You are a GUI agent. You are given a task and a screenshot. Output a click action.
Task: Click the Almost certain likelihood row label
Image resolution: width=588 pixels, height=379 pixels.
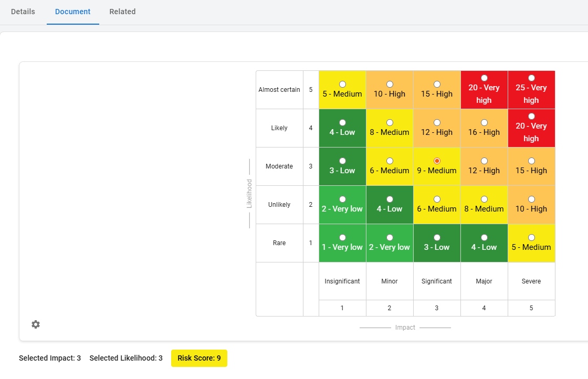279,90
